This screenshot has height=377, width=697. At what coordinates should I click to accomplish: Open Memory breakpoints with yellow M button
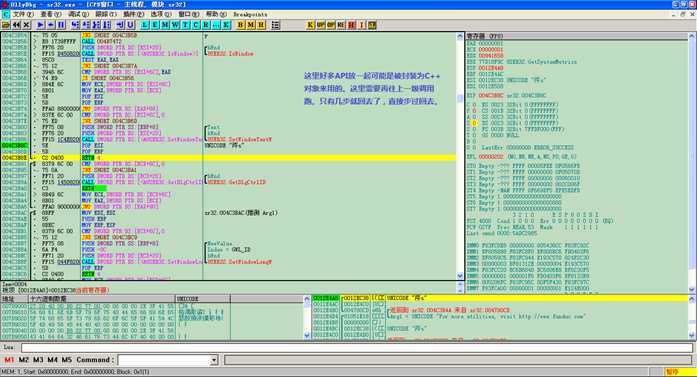251,25
